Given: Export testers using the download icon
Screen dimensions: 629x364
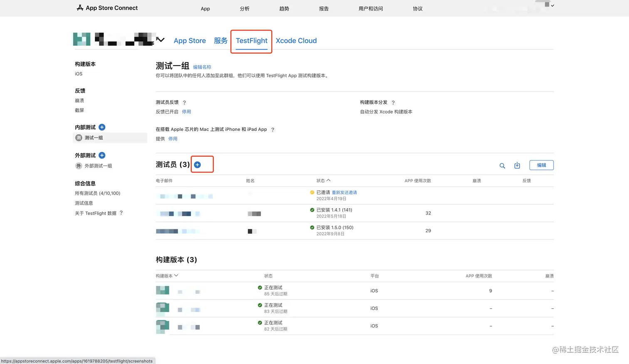Looking at the screenshot, I should 517,165.
